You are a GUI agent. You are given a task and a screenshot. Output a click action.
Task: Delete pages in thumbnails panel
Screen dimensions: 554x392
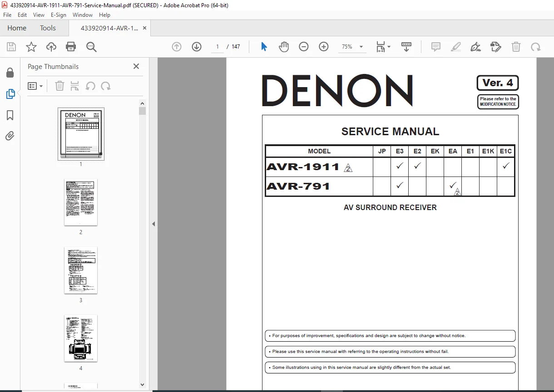click(x=59, y=86)
